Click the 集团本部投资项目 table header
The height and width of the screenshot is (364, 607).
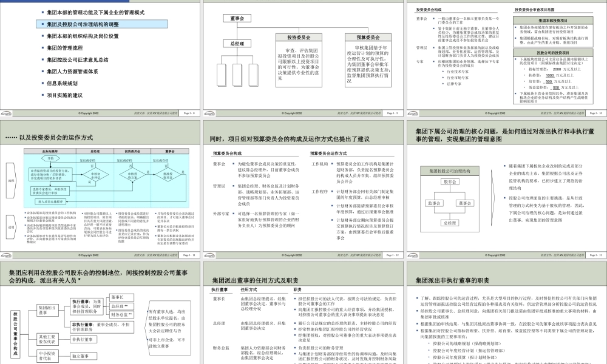pos(554,20)
